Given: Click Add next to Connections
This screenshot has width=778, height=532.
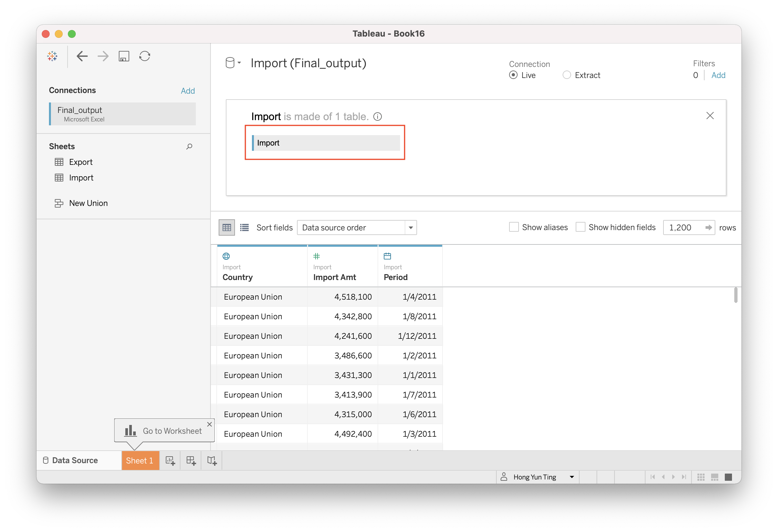Looking at the screenshot, I should 187,91.
